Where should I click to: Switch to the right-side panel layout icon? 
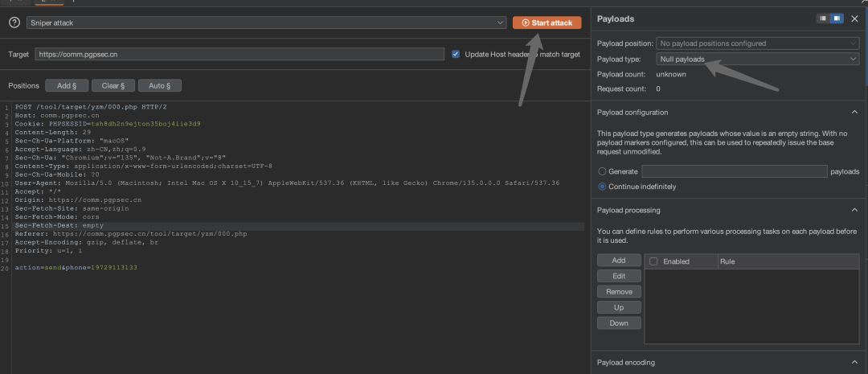tap(837, 18)
